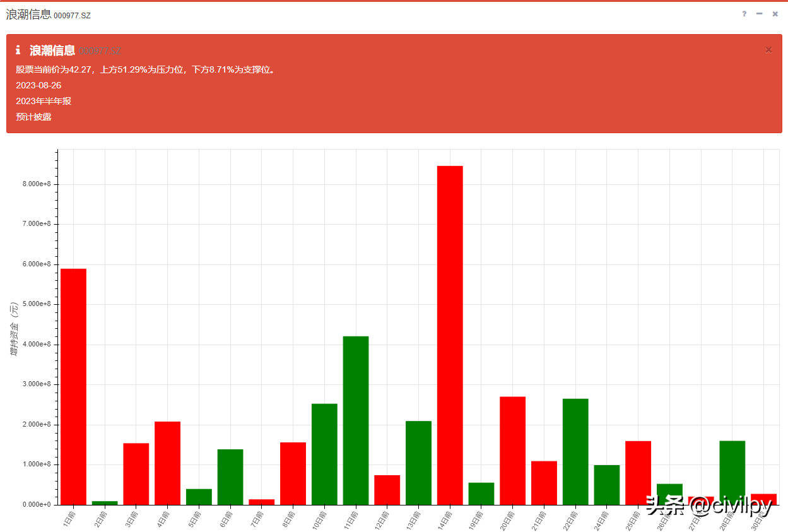
Task: Click the y-axis title 增持资金（元）
Action: (14, 329)
